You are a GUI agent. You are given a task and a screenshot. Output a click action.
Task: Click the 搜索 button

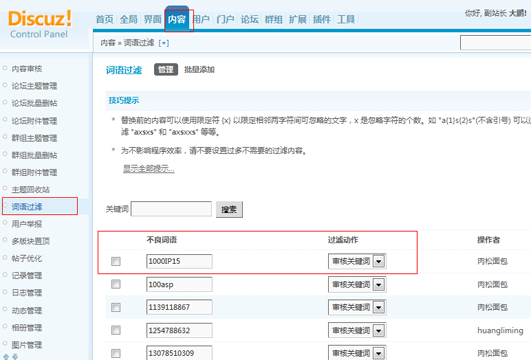(x=229, y=209)
